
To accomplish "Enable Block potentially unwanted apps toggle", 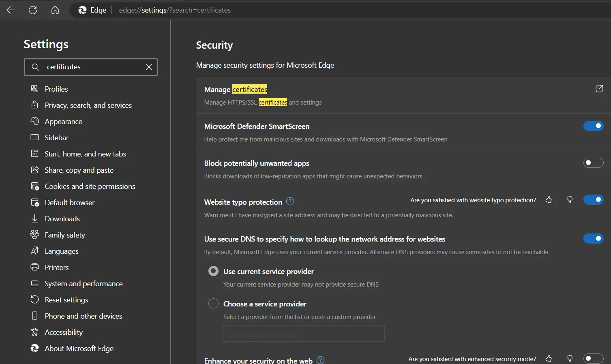I will click(593, 163).
